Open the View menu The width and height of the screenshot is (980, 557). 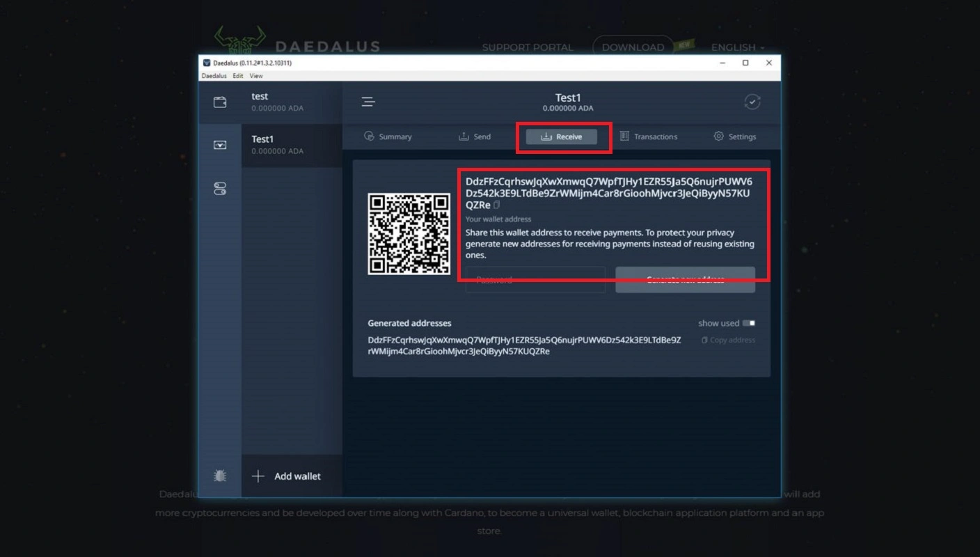coord(256,76)
